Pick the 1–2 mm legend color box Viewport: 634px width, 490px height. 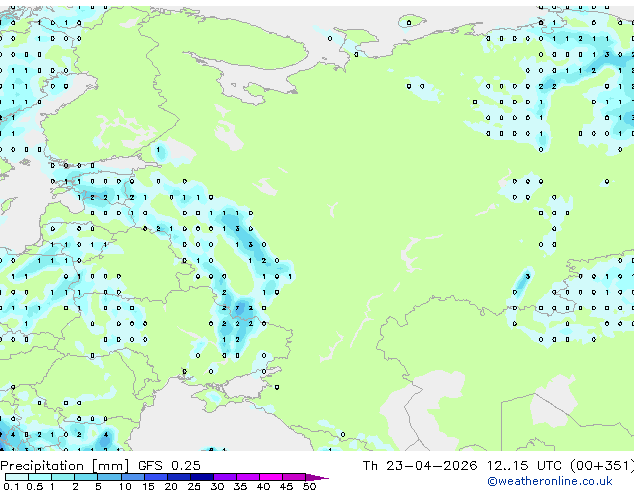tap(63, 477)
